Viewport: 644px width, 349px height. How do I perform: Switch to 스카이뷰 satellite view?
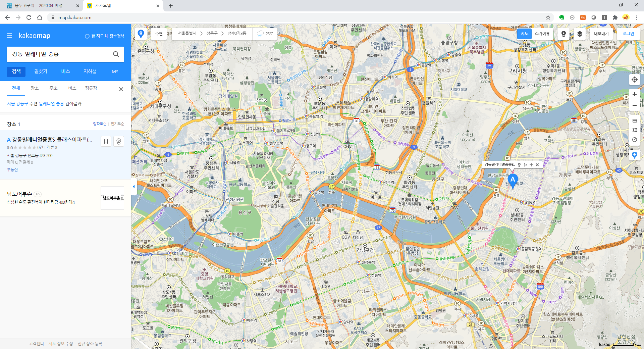click(542, 34)
